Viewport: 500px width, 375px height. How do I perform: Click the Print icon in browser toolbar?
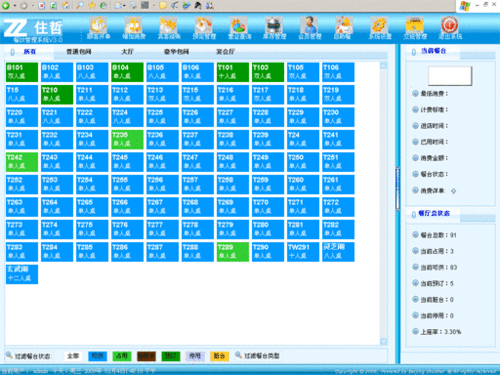[133, 6]
